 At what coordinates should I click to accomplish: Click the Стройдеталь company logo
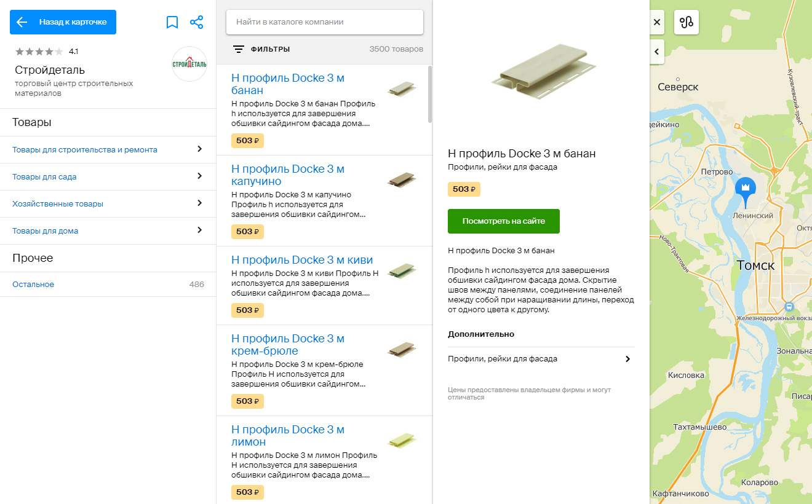(189, 64)
